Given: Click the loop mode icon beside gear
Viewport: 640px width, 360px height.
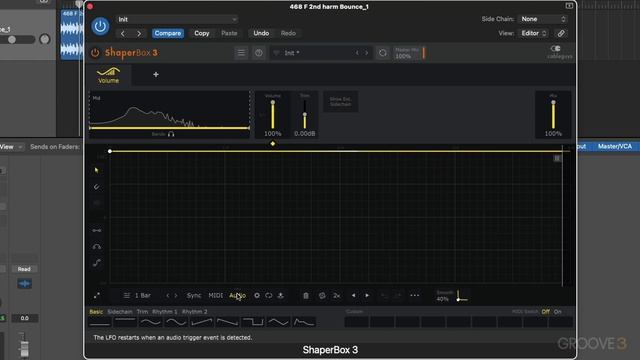Looking at the screenshot, I should (269, 296).
